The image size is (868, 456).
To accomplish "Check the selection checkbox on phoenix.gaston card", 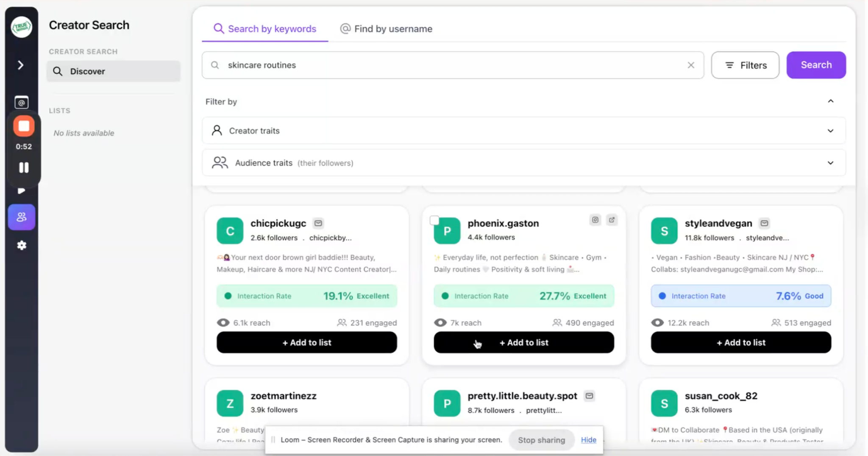I will coord(434,220).
